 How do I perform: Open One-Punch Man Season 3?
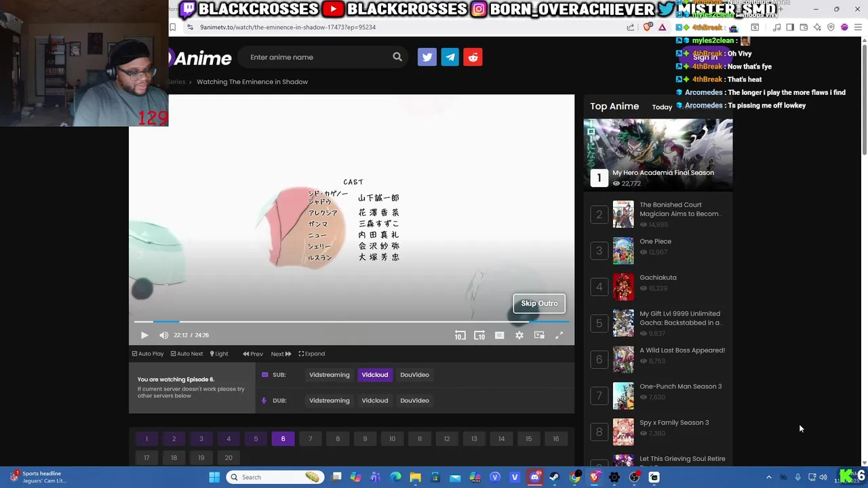[x=681, y=386]
